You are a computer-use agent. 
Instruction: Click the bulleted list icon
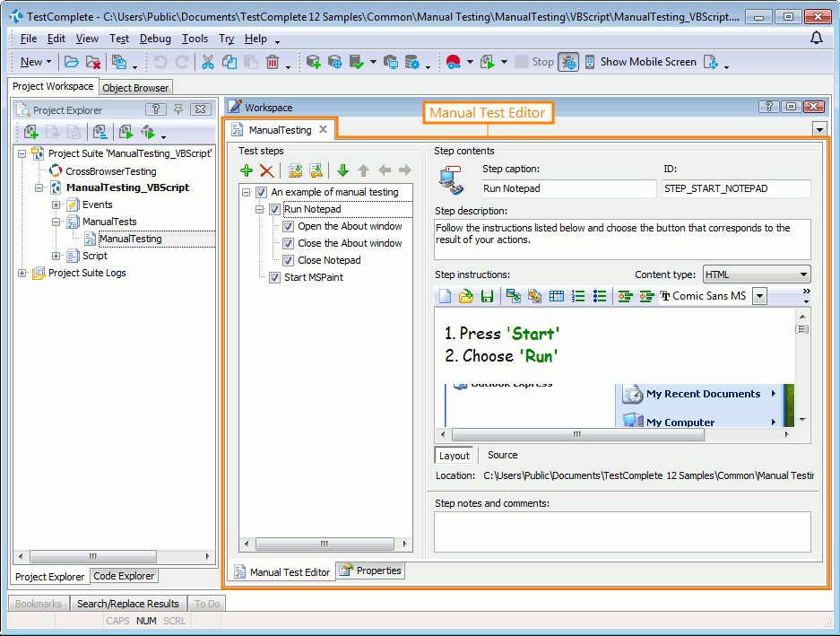[600, 296]
